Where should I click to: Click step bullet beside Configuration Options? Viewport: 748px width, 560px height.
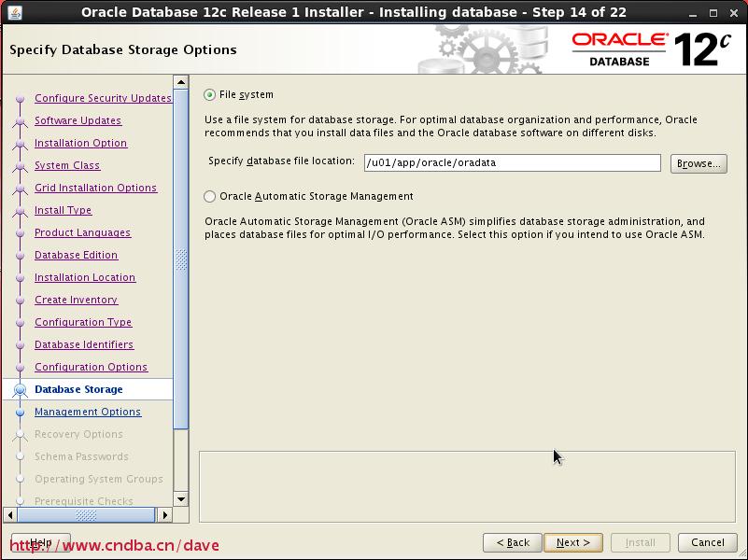coord(20,368)
